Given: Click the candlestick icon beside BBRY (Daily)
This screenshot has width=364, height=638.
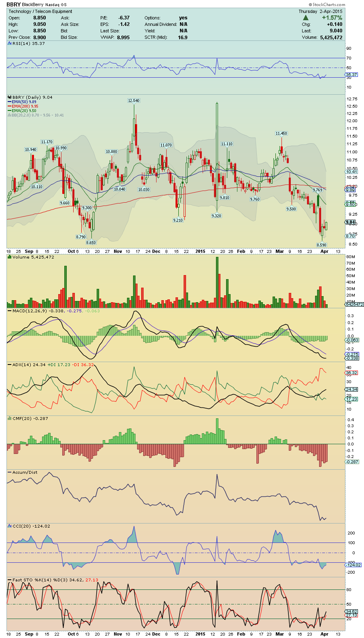Looking at the screenshot, I should [10, 97].
